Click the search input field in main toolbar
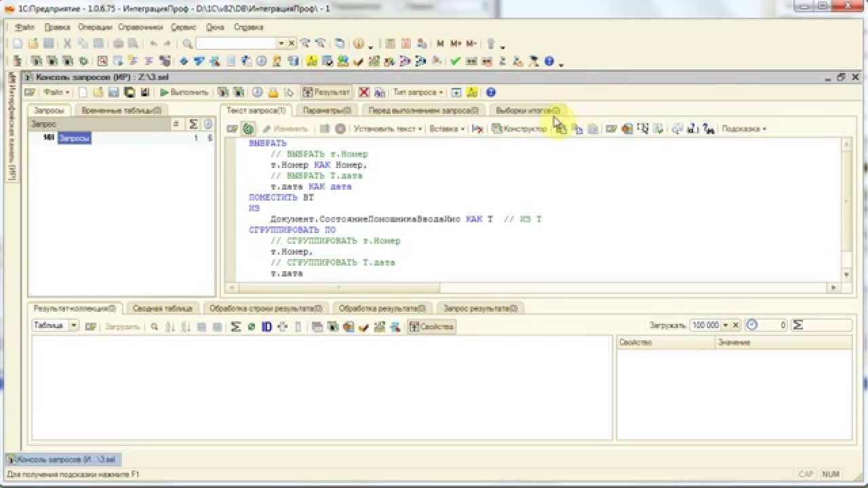 [237, 43]
